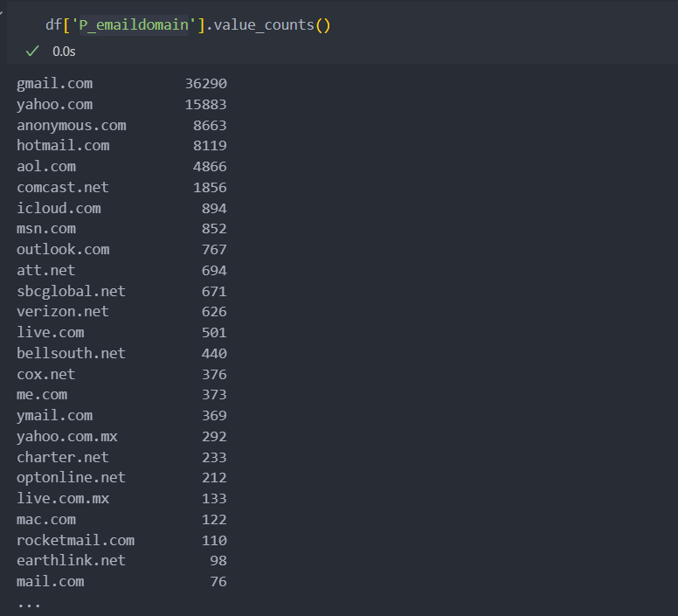Viewport: 678px width, 616px height.
Task: Select the count 894
Action: point(214,208)
